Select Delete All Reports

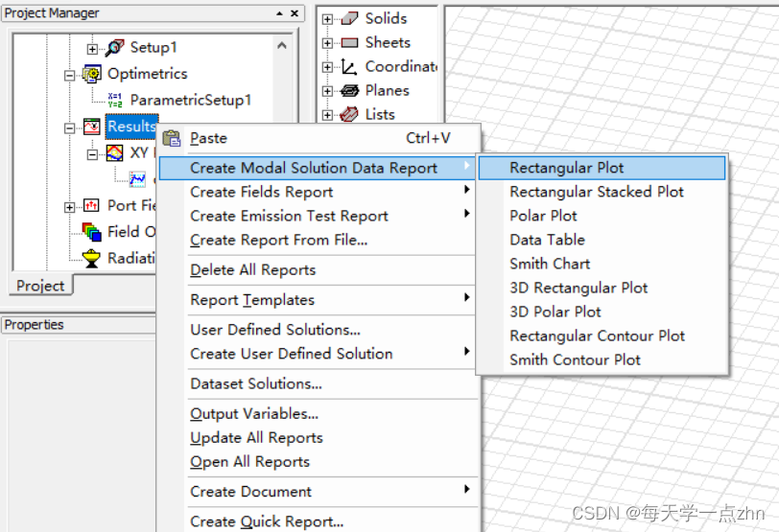click(319, 270)
